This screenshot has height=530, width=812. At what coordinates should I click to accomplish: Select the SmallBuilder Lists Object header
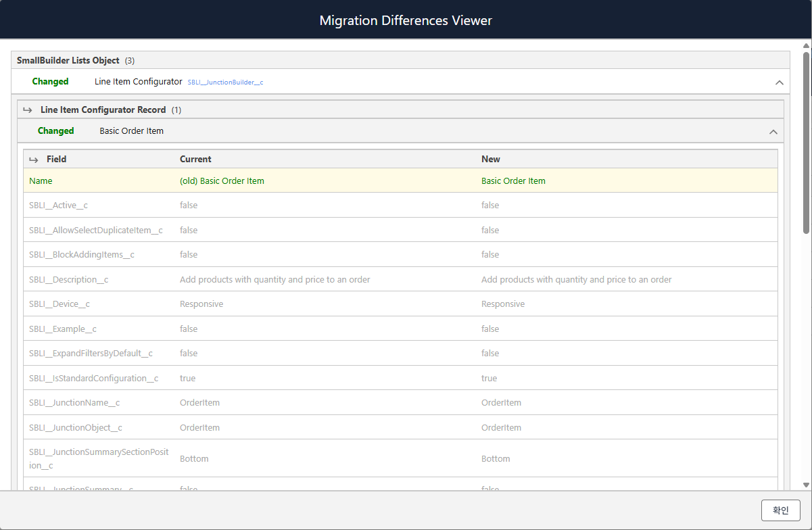point(68,61)
